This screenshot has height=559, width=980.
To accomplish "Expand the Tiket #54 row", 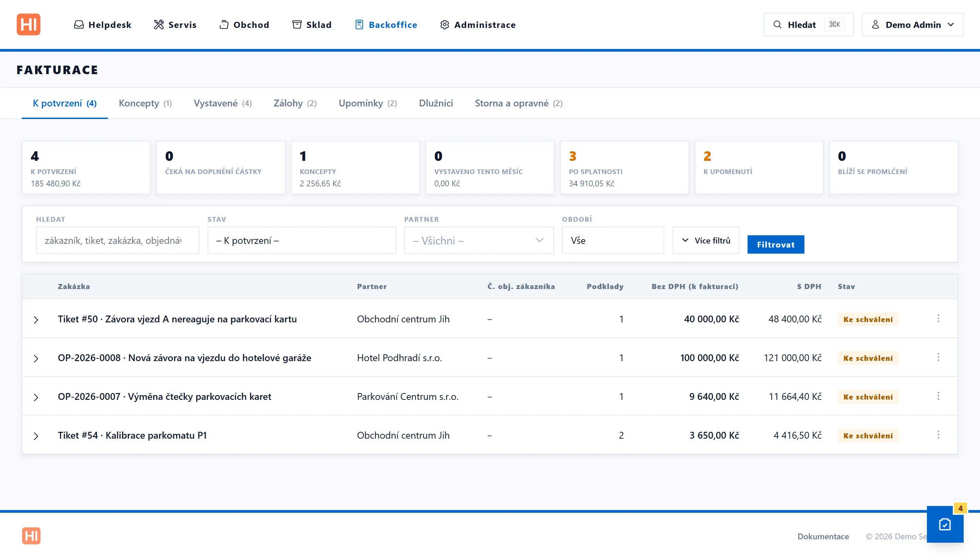I will coord(36,436).
